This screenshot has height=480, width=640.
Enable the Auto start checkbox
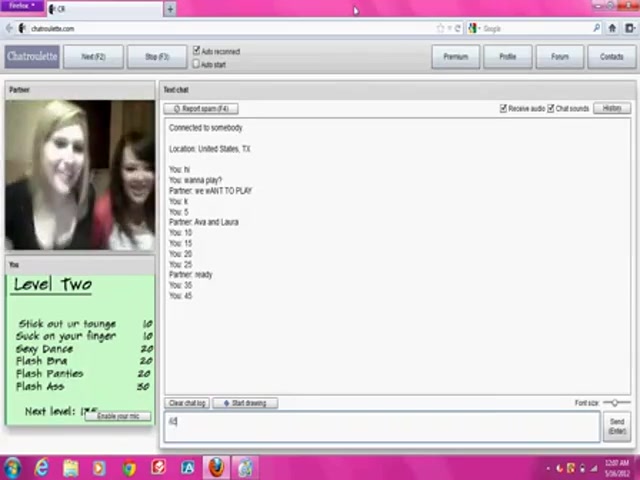tap(197, 64)
